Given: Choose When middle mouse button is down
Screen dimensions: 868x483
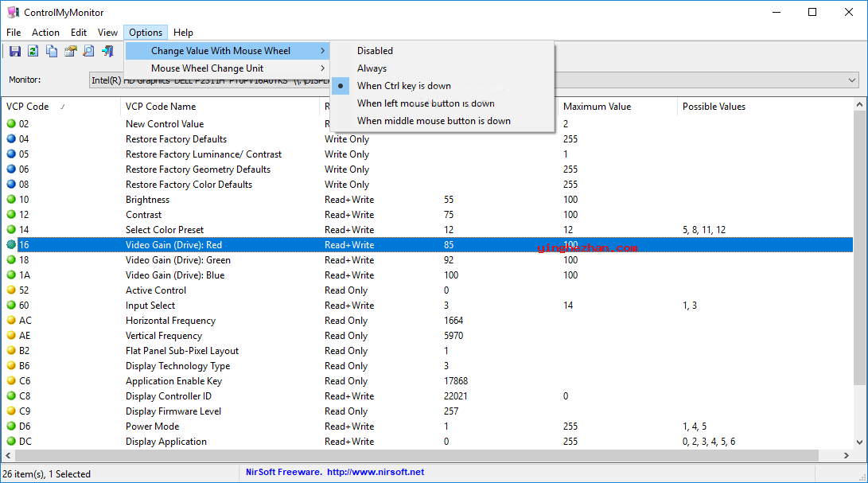Looking at the screenshot, I should (442, 121).
